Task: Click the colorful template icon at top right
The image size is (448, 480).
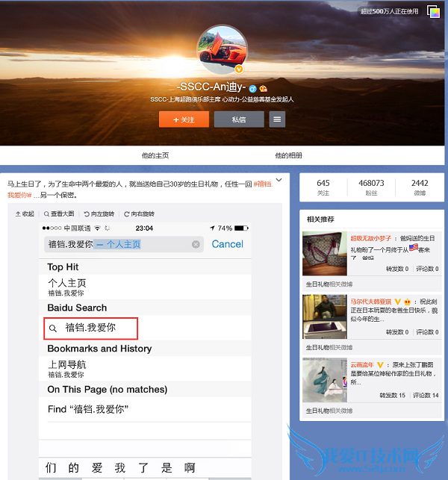Action: 434,12
